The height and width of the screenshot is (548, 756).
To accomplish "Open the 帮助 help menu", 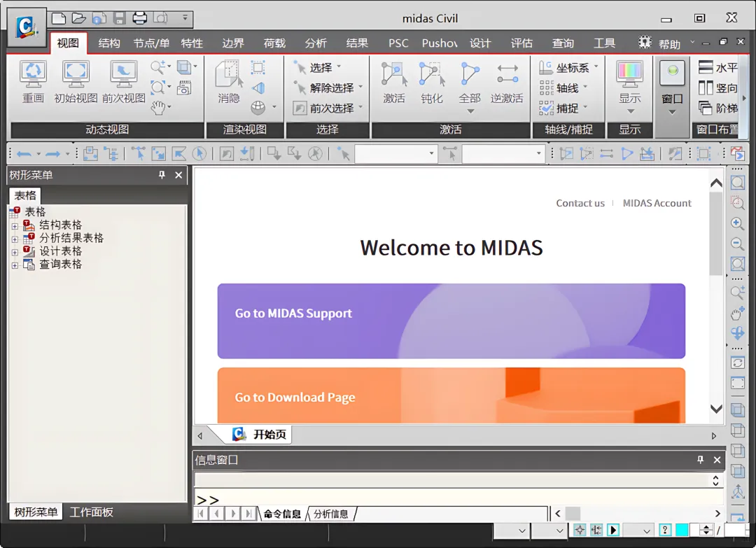I will [x=669, y=44].
